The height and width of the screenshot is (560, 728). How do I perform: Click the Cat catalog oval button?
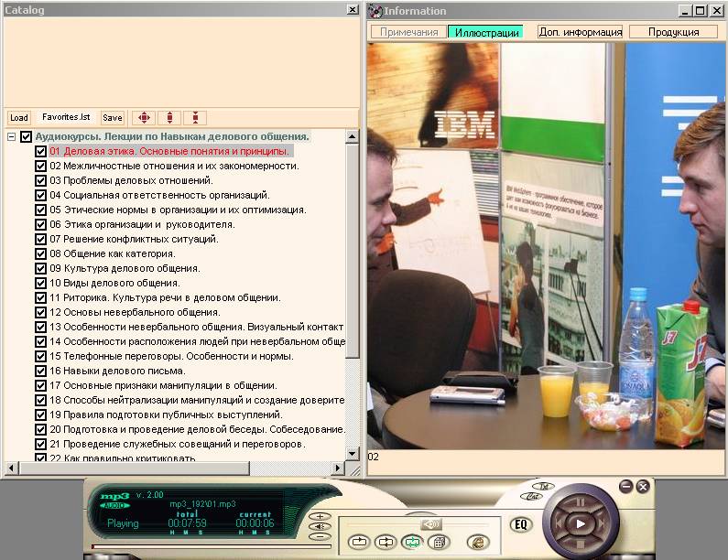pyautogui.click(x=532, y=496)
